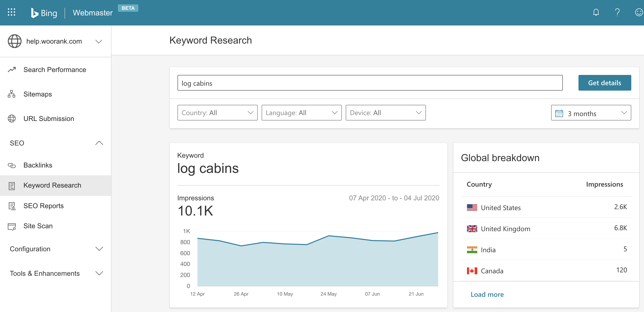Click the Get details button
Viewport: 644px width, 312px height.
pos(604,83)
